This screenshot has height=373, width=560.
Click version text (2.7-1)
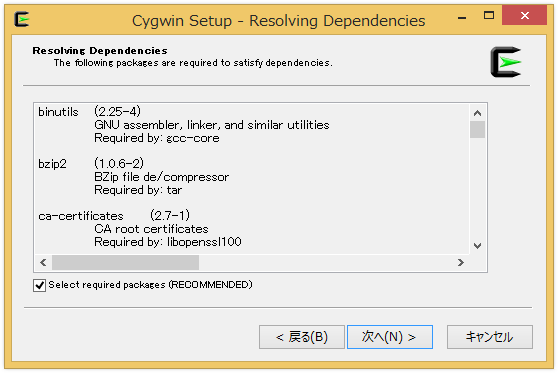(170, 215)
